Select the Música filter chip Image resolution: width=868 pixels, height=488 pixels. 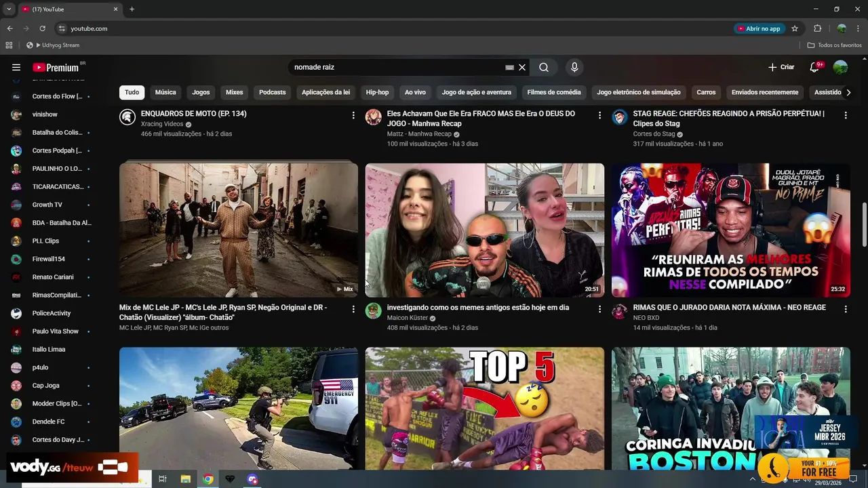tap(165, 92)
